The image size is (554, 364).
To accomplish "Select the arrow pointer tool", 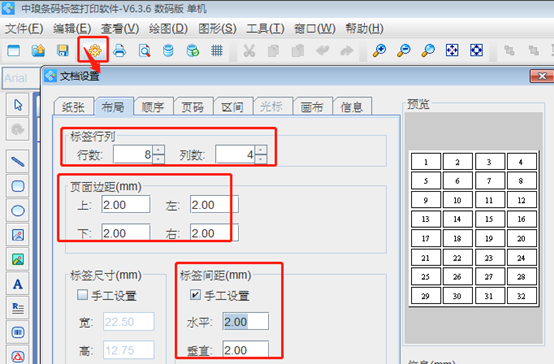I will tap(18, 105).
